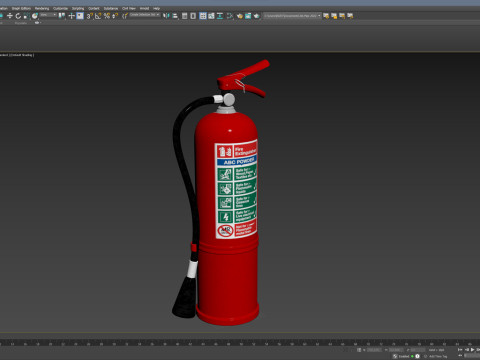480x360 pixels.
Task: Click Go to Start playback button
Action: tap(460, 349)
